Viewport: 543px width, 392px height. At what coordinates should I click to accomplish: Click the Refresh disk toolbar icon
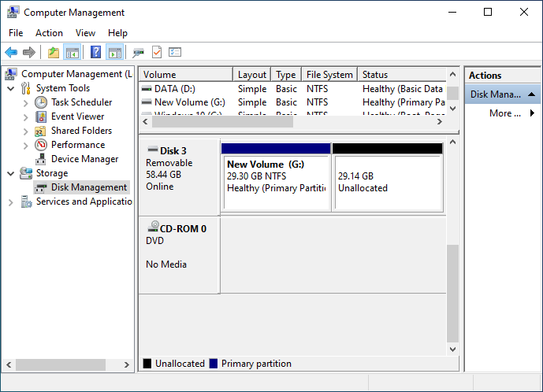point(138,53)
